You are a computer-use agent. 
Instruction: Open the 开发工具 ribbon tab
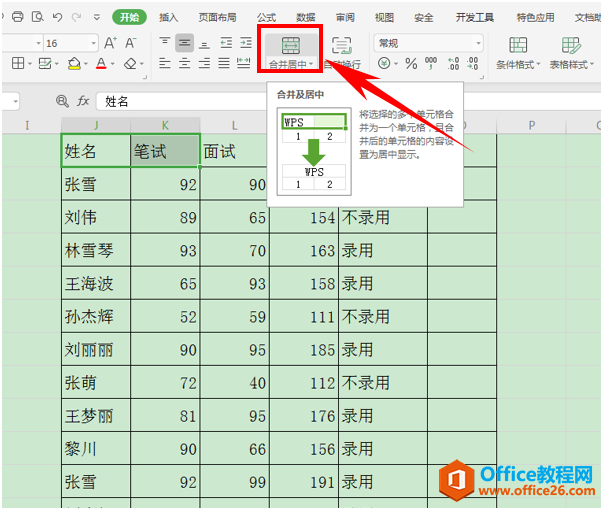click(475, 17)
